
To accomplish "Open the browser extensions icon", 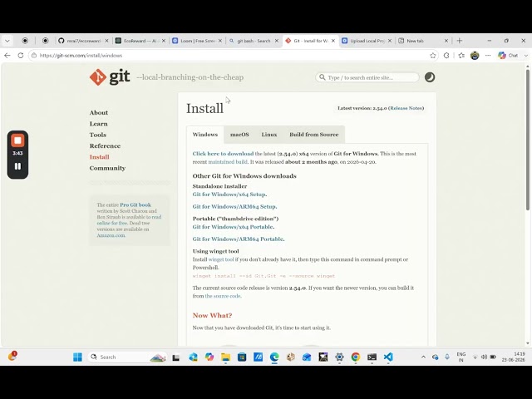I will tap(446, 56).
